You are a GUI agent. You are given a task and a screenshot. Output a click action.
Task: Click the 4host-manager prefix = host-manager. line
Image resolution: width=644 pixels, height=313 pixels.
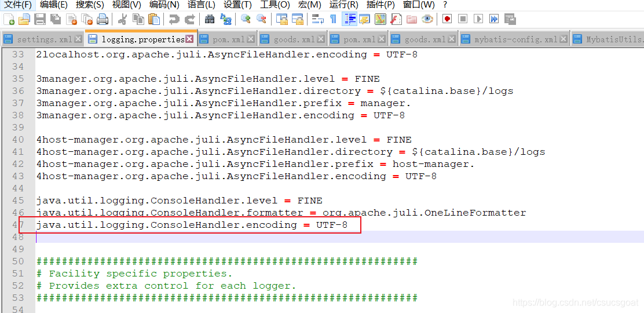[x=255, y=164]
